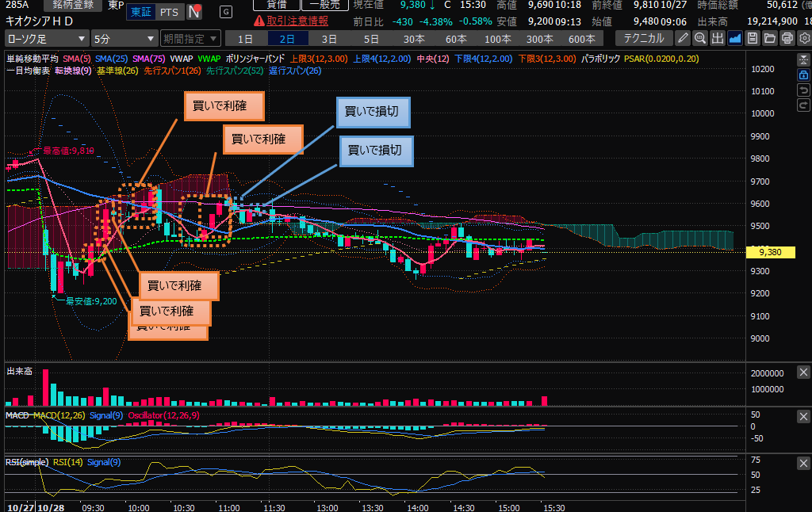Open chart settings gear icon
Screen dimensions: 812x512
804,38
